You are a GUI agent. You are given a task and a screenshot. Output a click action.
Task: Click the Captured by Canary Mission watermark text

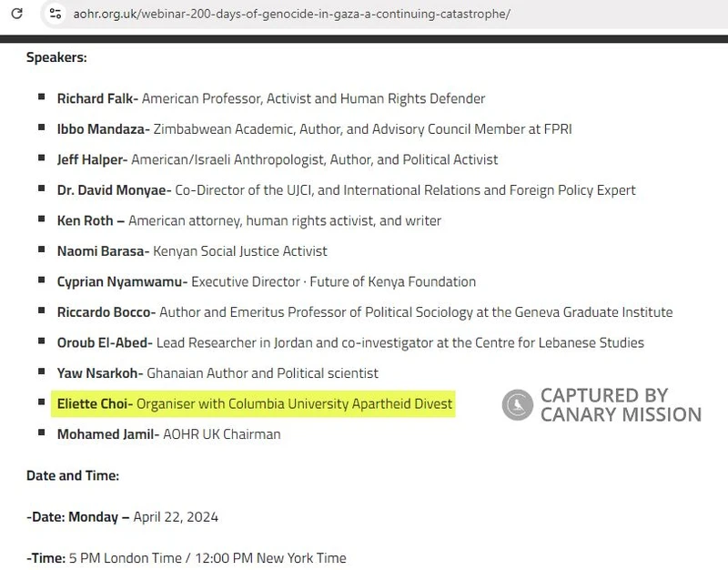click(621, 404)
